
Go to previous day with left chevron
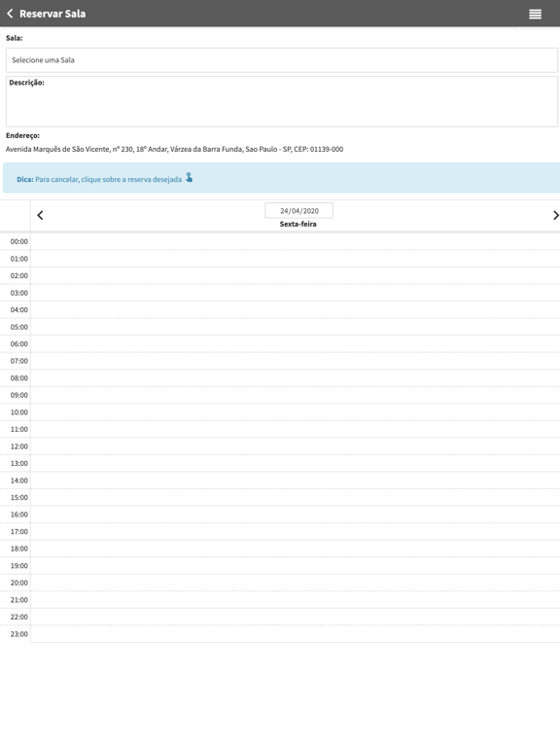click(x=40, y=215)
